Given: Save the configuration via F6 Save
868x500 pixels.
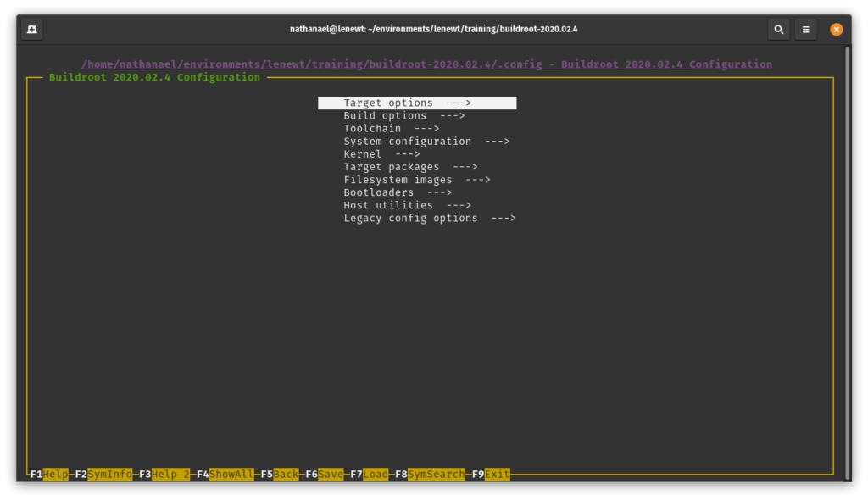Looking at the screenshot, I should pos(331,474).
